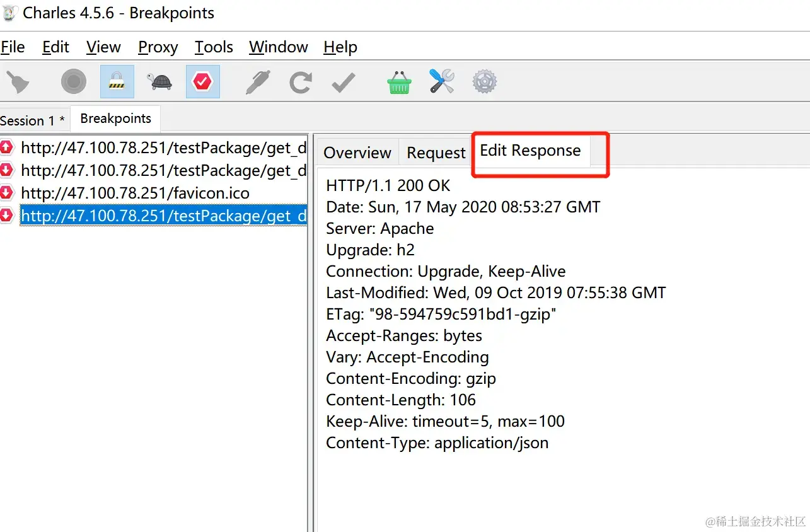Viewport: 810px width, 532px height.
Task: Open the Tools menu
Action: [214, 47]
